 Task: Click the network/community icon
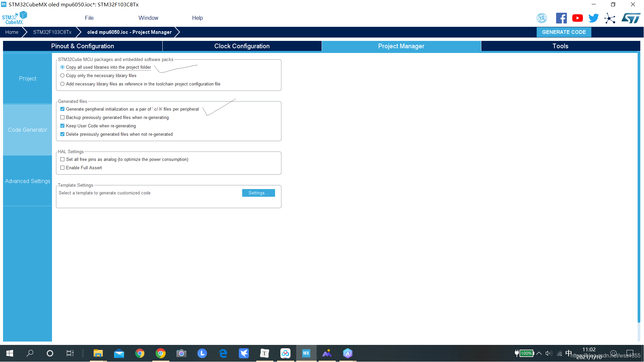610,18
